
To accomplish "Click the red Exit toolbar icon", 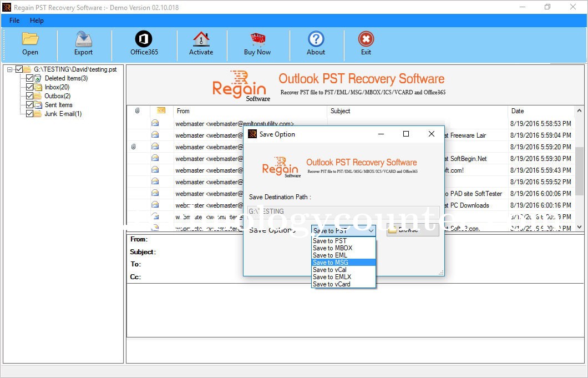I will tap(366, 39).
